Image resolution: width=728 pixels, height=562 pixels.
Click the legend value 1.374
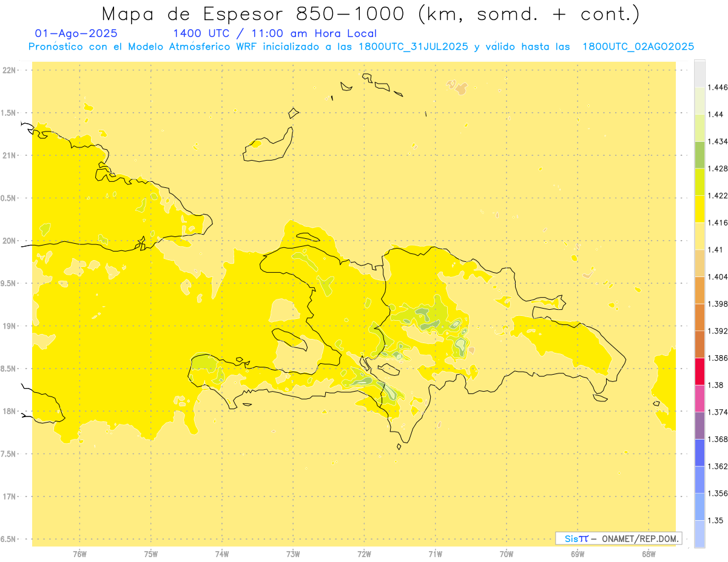click(718, 412)
